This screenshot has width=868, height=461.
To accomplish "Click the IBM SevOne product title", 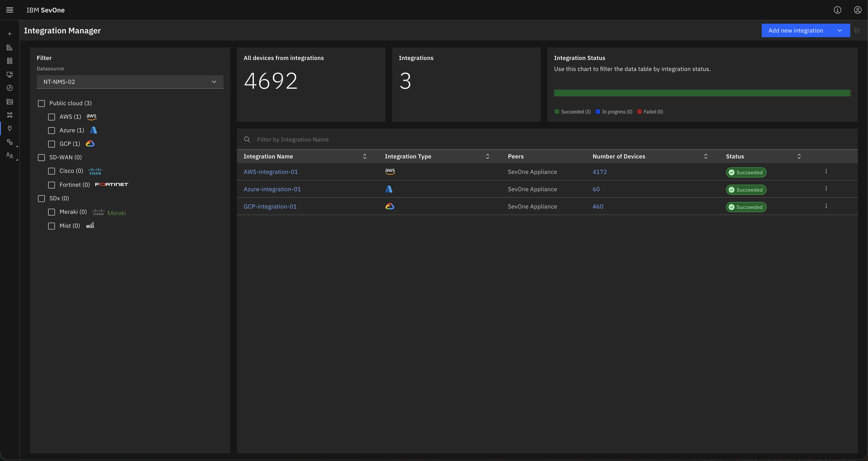I will click(x=45, y=10).
